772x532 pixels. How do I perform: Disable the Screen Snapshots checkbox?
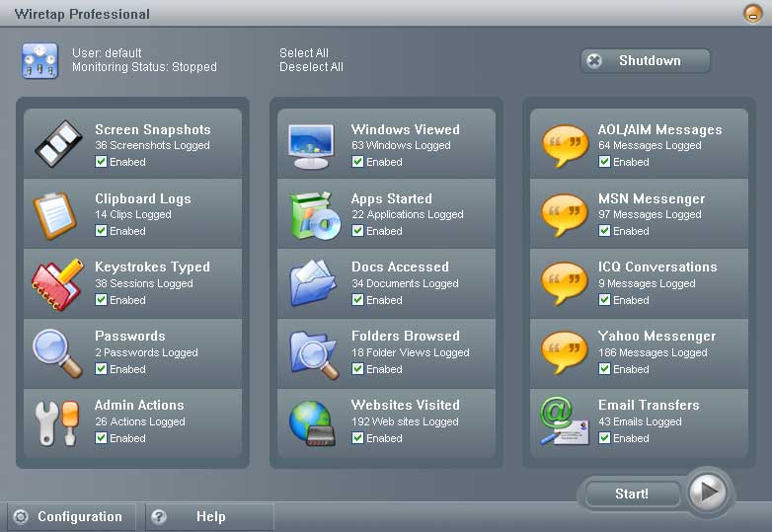101,162
